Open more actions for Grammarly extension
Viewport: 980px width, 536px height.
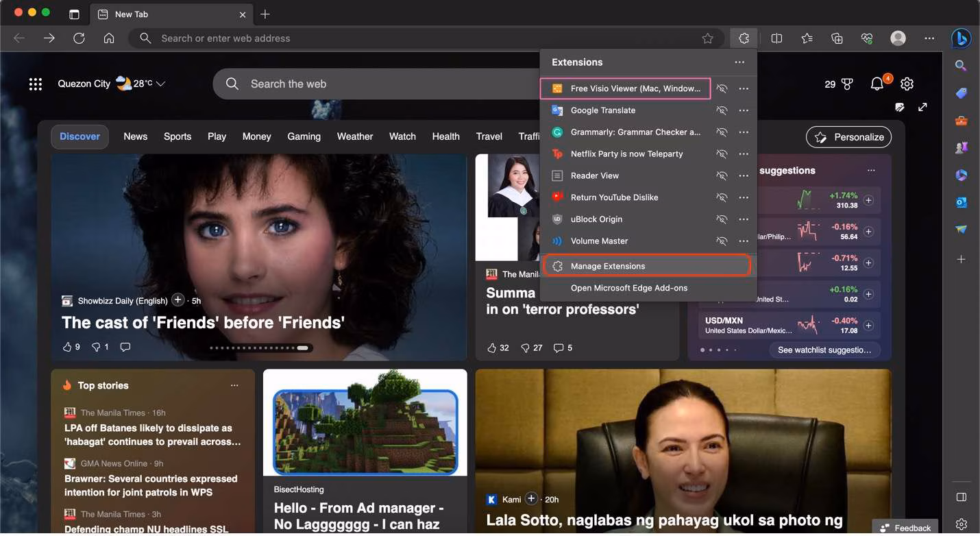tap(744, 132)
